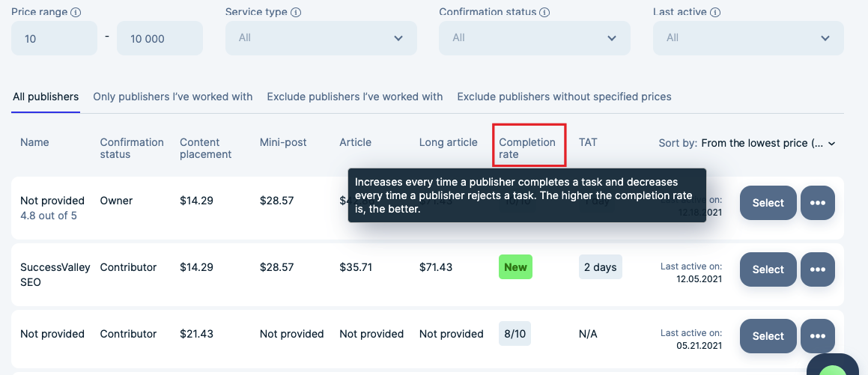Click the Completion rate column header

pyautogui.click(x=527, y=148)
